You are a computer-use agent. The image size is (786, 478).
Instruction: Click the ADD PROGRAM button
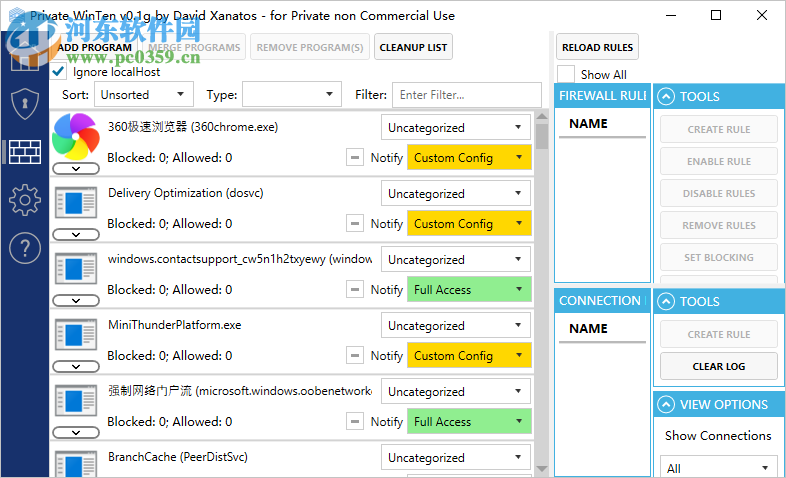pyautogui.click(x=94, y=47)
